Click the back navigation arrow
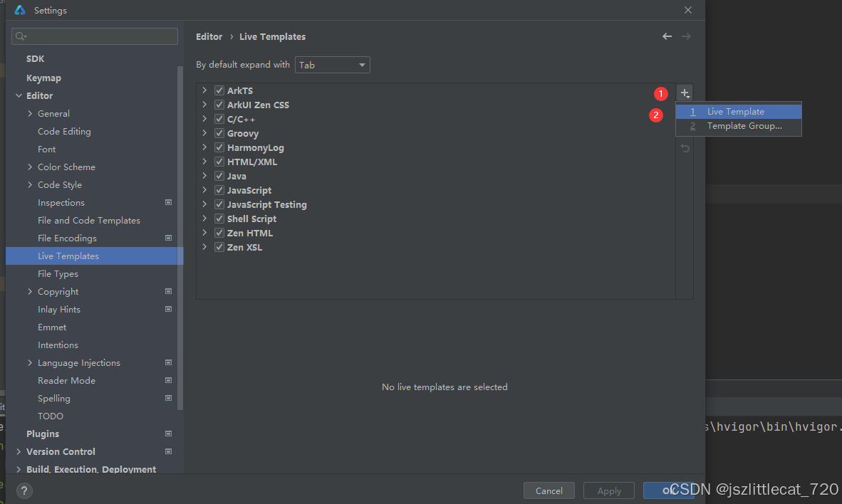Image resolution: width=842 pixels, height=504 pixels. point(667,36)
